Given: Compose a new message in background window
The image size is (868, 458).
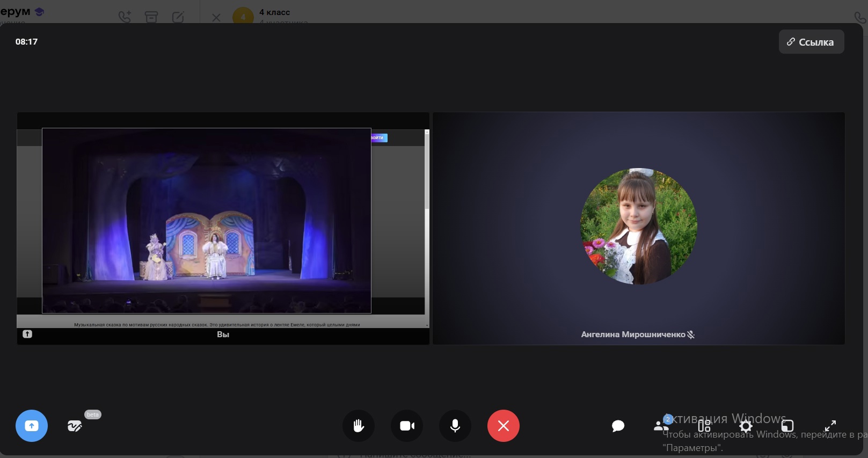Looking at the screenshot, I should pos(178,17).
